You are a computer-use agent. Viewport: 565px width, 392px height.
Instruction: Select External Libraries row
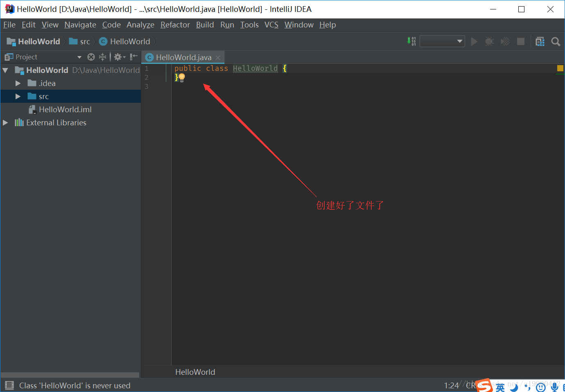tap(71, 122)
